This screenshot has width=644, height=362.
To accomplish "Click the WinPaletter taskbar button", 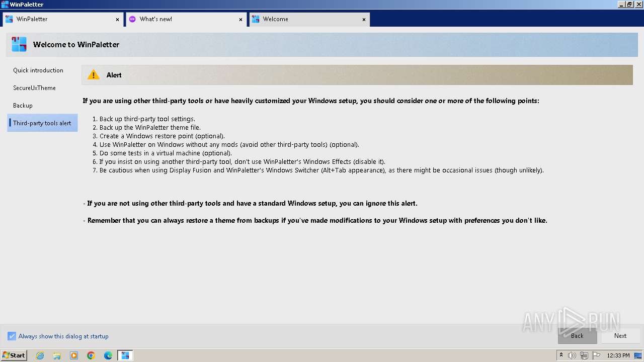I will [125, 355].
